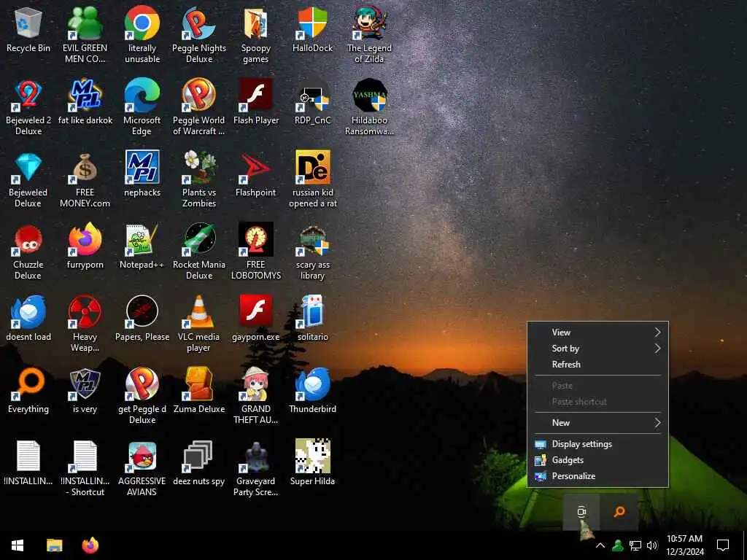Image resolution: width=747 pixels, height=560 pixels.
Task: Click the Chuzzle Deluxe icon
Action: 28,252
